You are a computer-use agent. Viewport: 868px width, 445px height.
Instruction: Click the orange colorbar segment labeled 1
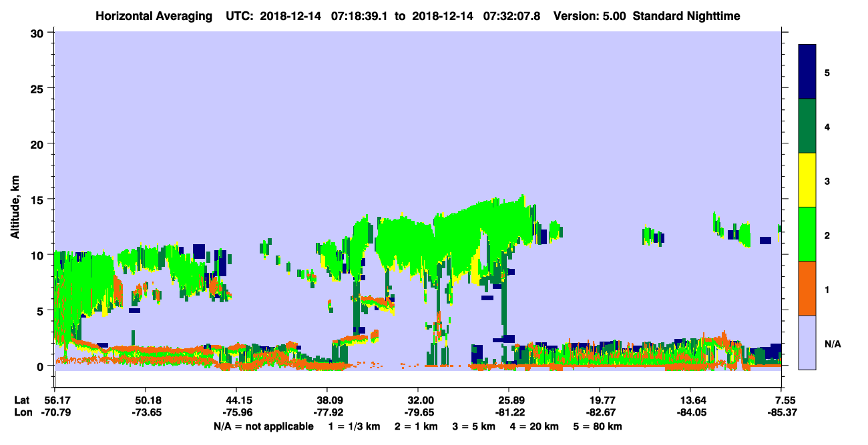807,288
